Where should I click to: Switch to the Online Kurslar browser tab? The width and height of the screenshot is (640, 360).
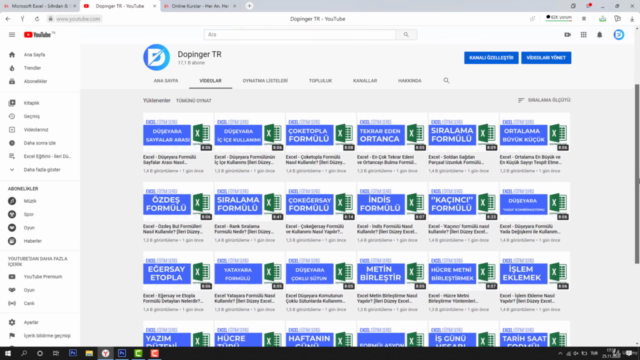coord(200,6)
